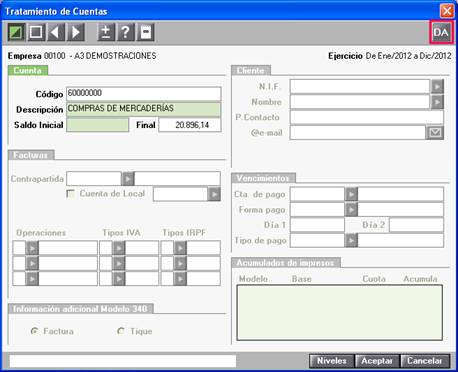Image resolution: width=458 pixels, height=372 pixels.
Task: Click the status text box at bottom
Action: click(123, 361)
